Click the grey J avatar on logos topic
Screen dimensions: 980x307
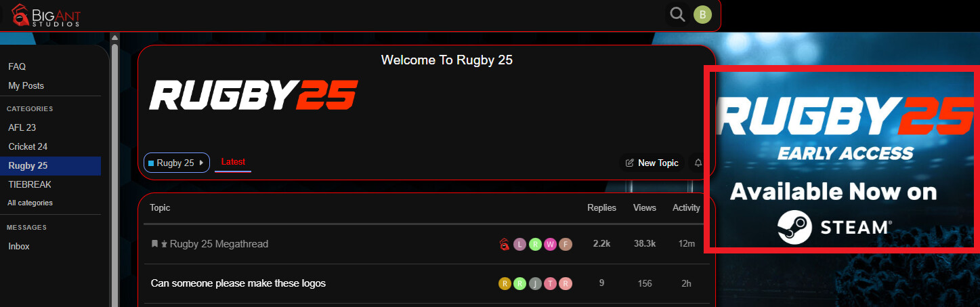click(535, 283)
